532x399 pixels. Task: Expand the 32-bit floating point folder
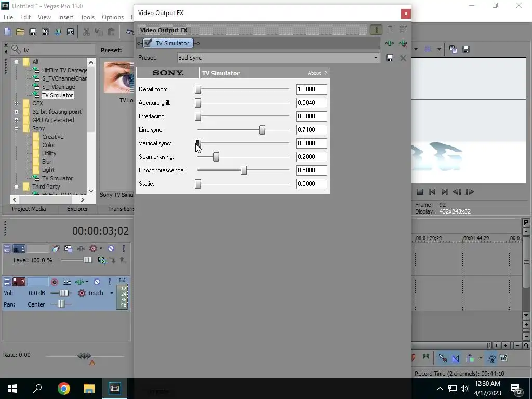(x=16, y=112)
